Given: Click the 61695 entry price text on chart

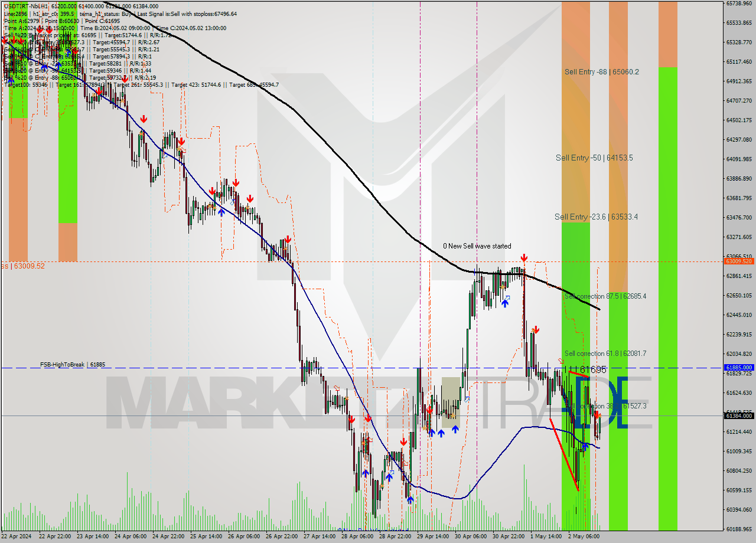Looking at the screenshot, I should pyautogui.click(x=592, y=369).
